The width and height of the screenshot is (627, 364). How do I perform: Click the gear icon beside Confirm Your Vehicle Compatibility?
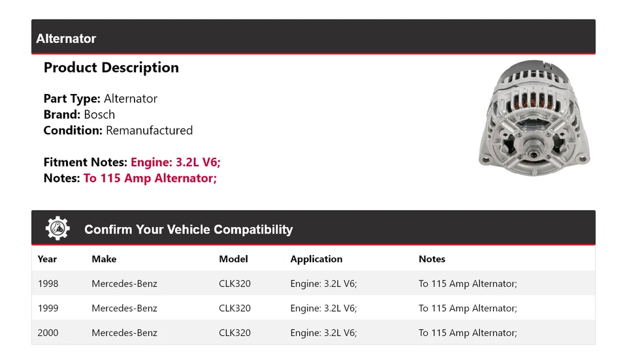click(x=57, y=228)
